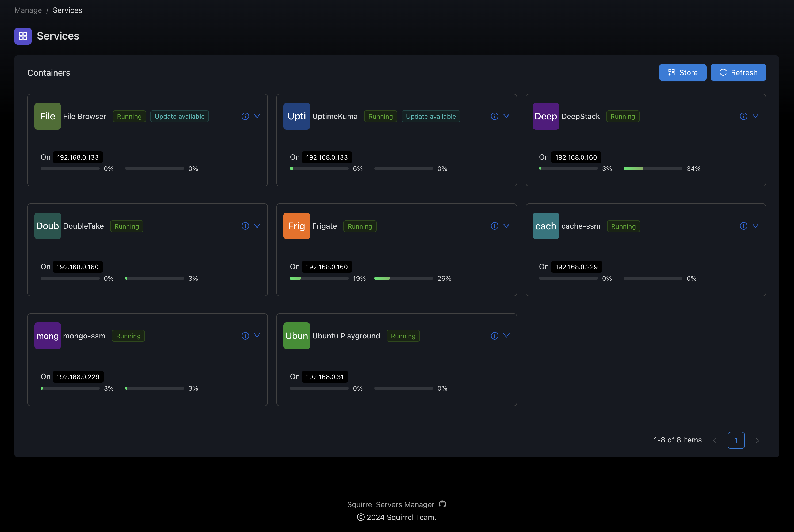Refresh the containers list
Screen dimensions: 794x532
[x=738, y=73]
